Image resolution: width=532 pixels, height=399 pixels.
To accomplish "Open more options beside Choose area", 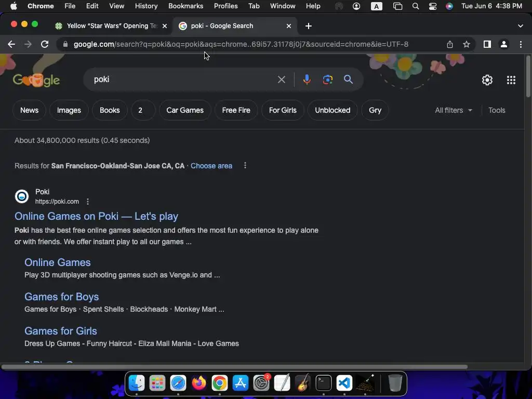I will point(245,166).
